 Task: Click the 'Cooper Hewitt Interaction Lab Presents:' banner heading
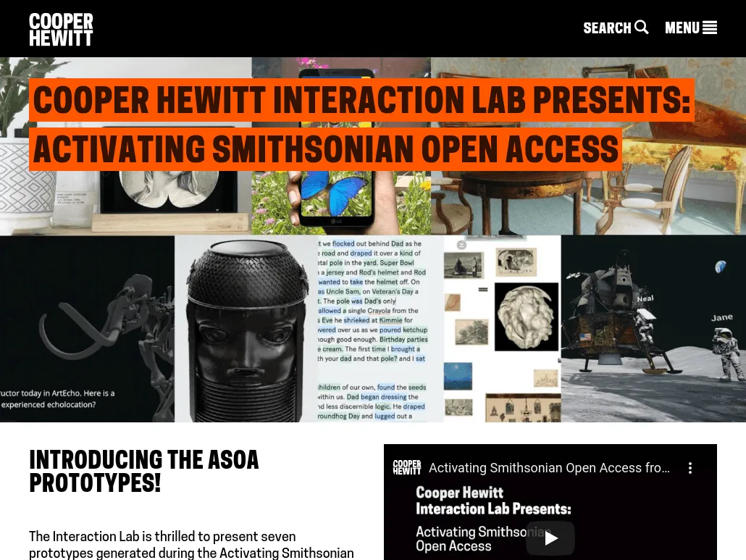click(x=361, y=100)
